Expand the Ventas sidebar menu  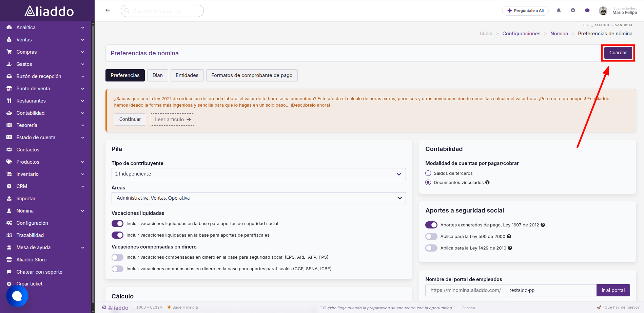[x=45, y=40]
